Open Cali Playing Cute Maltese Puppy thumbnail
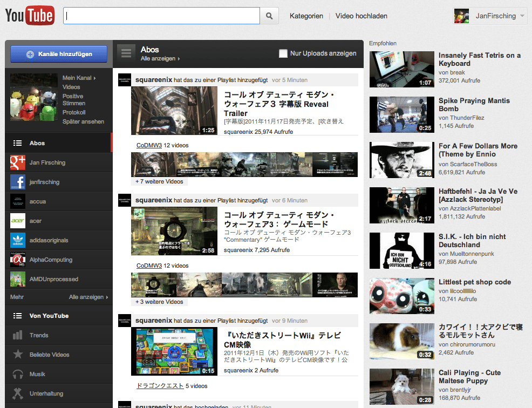Screen dimensions: 532x408 402,386
